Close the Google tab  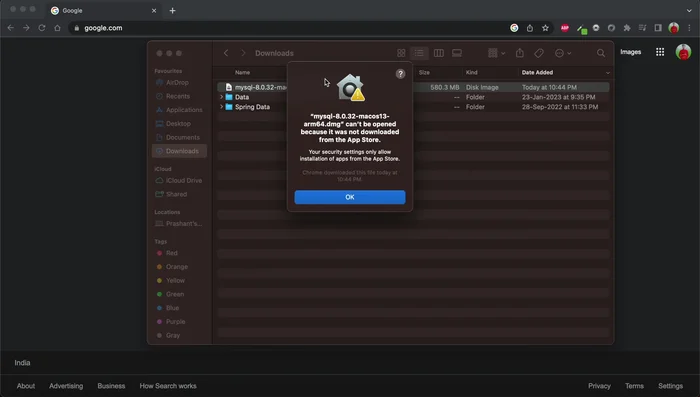[x=154, y=10]
